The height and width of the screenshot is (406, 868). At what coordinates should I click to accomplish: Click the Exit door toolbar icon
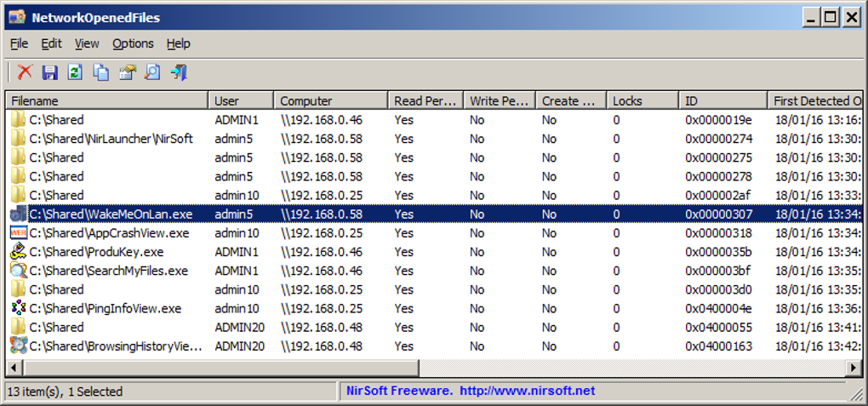click(x=179, y=72)
